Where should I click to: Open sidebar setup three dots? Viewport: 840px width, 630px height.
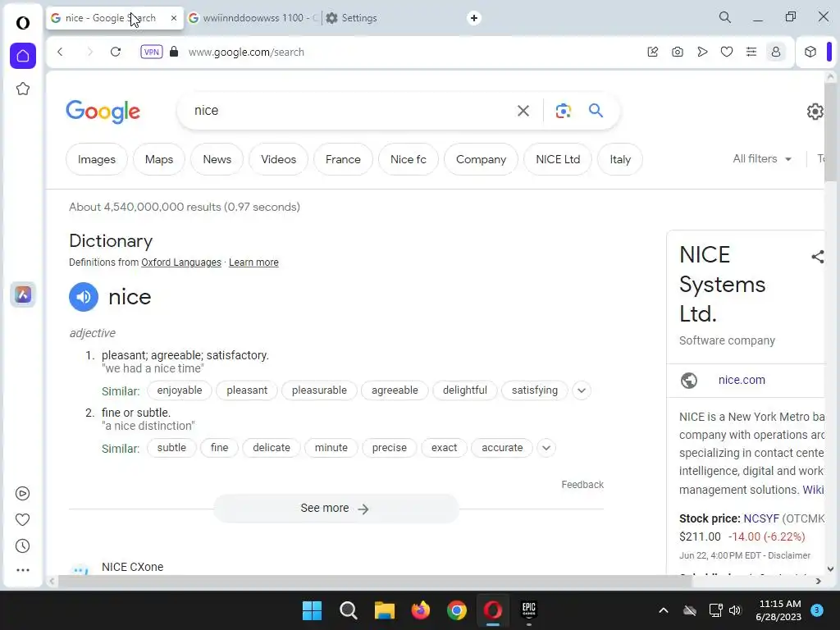tap(22, 570)
